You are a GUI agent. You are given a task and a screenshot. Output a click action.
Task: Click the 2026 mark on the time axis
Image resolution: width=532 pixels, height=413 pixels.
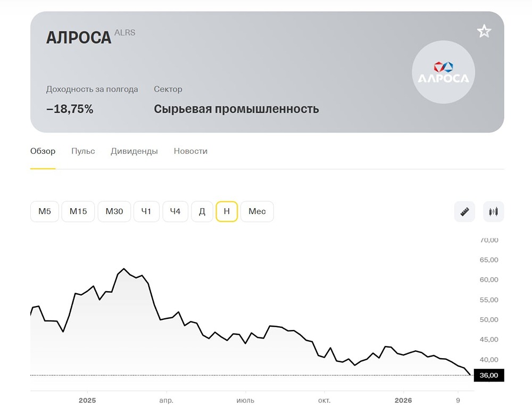click(403, 400)
